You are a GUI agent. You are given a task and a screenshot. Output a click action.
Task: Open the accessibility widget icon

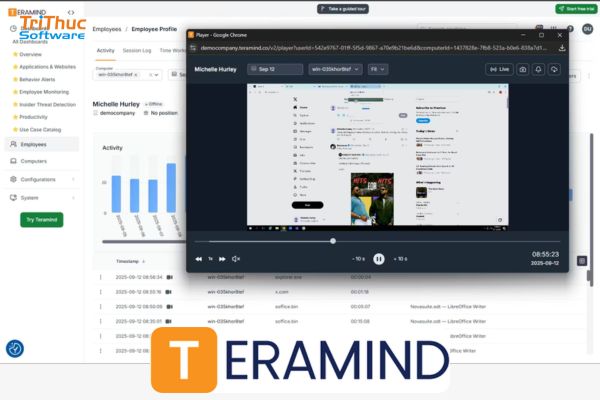click(x=15, y=349)
